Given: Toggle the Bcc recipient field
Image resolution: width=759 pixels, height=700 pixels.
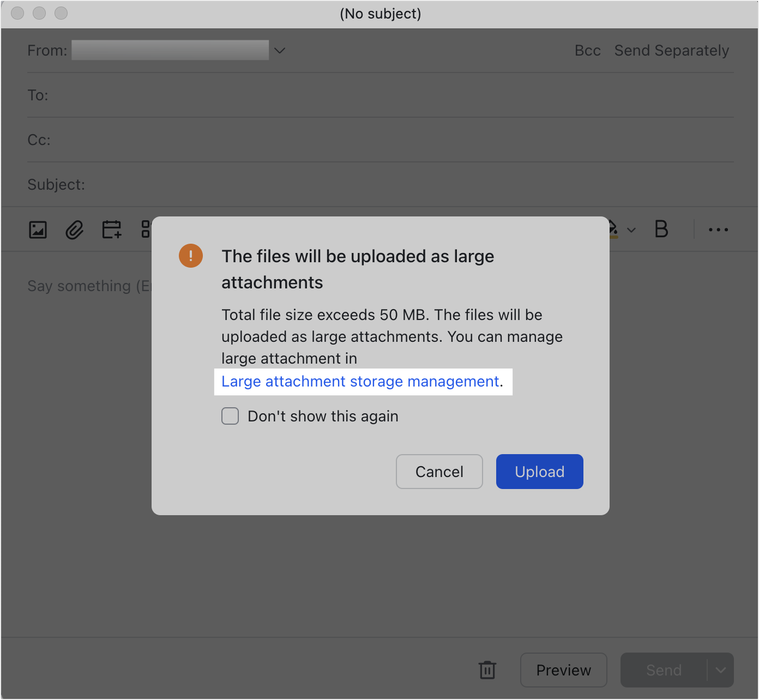Looking at the screenshot, I should [x=587, y=50].
